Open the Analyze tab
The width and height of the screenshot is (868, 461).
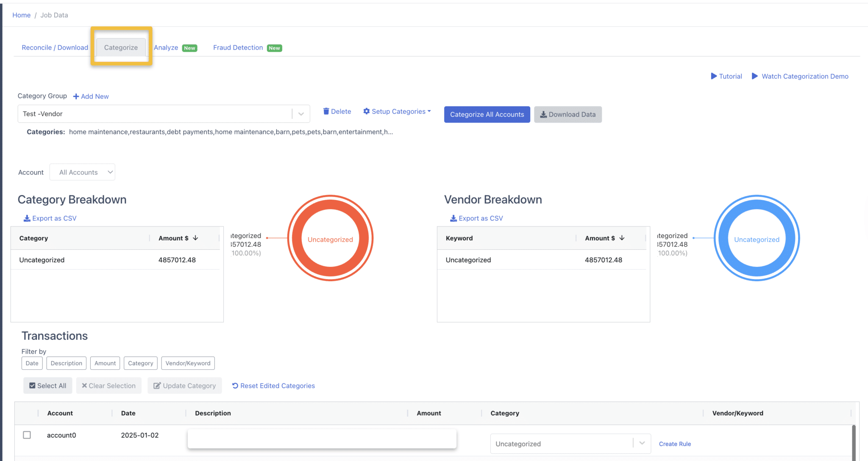pos(166,47)
